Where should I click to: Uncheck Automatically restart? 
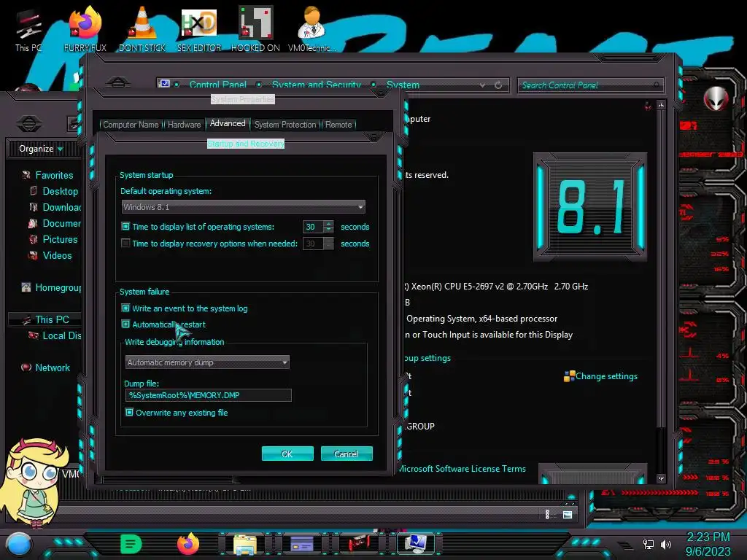point(125,324)
